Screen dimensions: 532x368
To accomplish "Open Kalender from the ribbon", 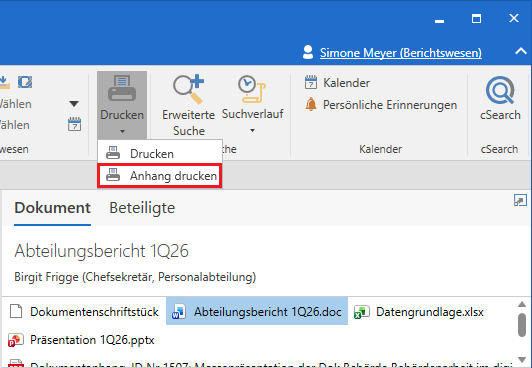I will tap(338, 82).
